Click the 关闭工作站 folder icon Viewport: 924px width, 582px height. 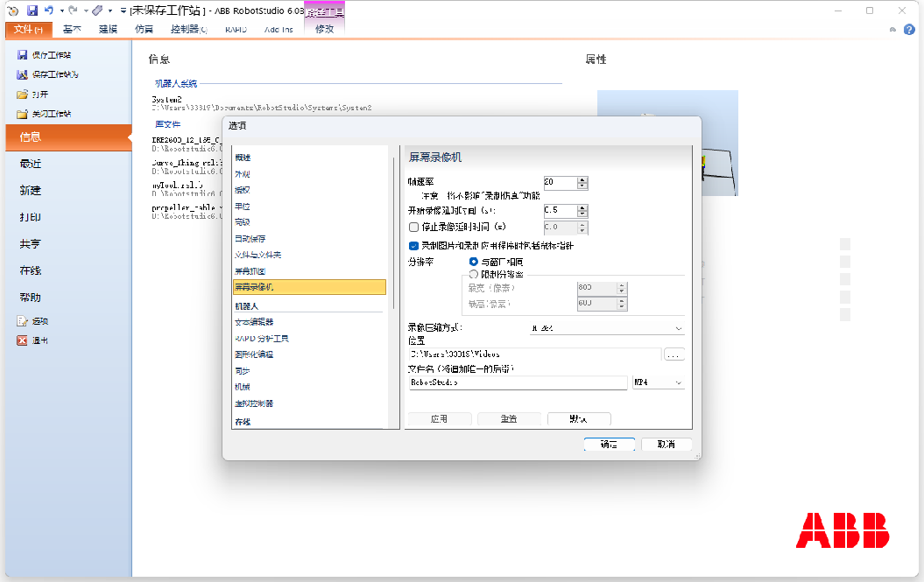point(23,114)
